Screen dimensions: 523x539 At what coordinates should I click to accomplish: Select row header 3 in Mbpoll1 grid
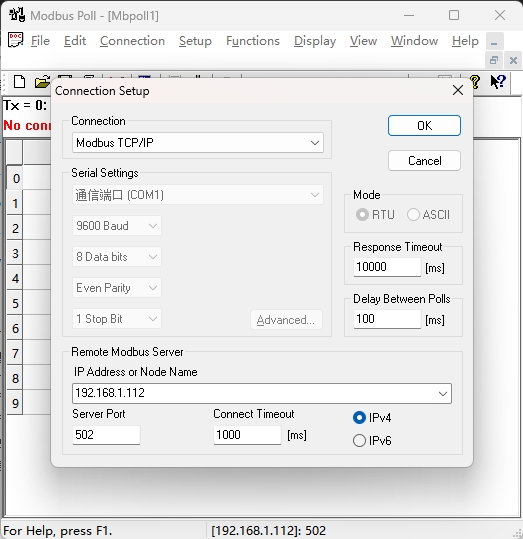click(x=15, y=253)
